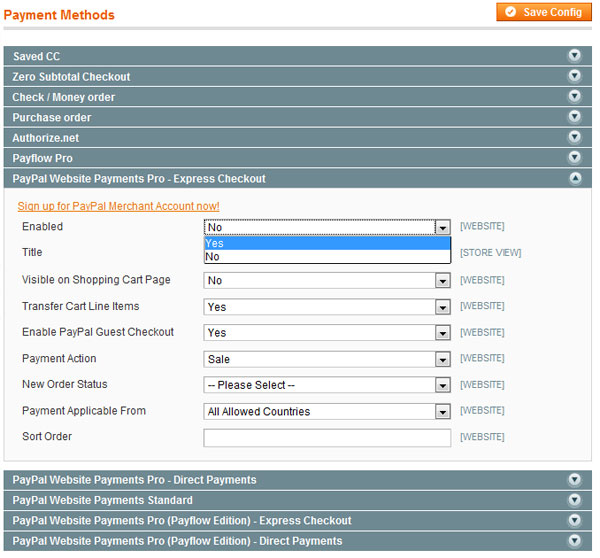Follow Sign up for PayPal Merchant Account link
Viewport: 600px width, 558px height.
(x=118, y=206)
